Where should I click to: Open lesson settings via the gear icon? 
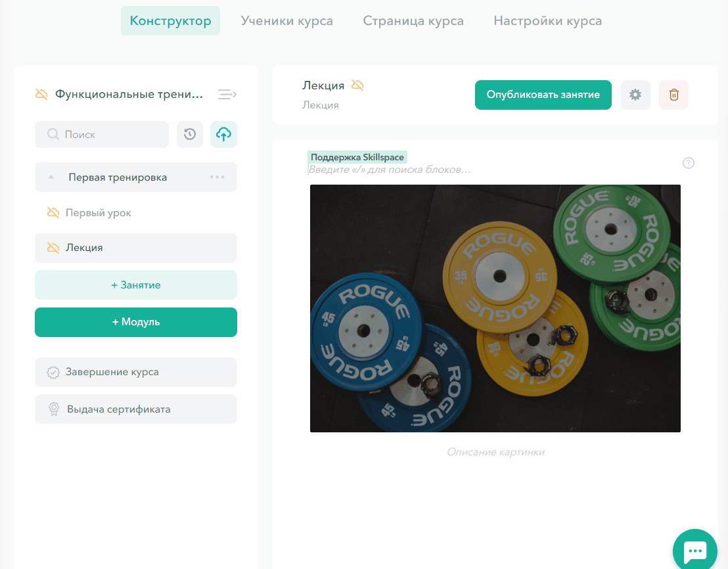coord(635,95)
